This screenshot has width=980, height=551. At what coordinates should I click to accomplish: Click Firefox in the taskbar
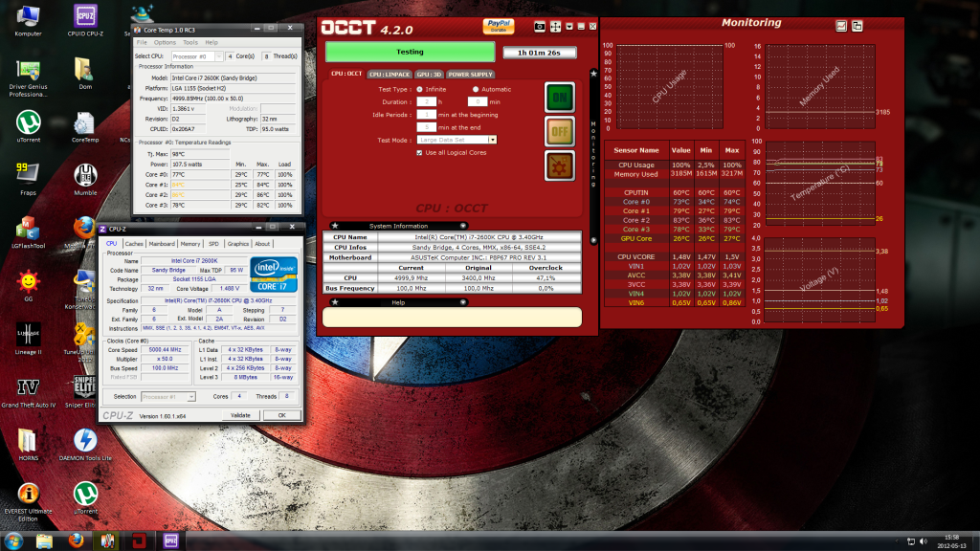[78, 540]
